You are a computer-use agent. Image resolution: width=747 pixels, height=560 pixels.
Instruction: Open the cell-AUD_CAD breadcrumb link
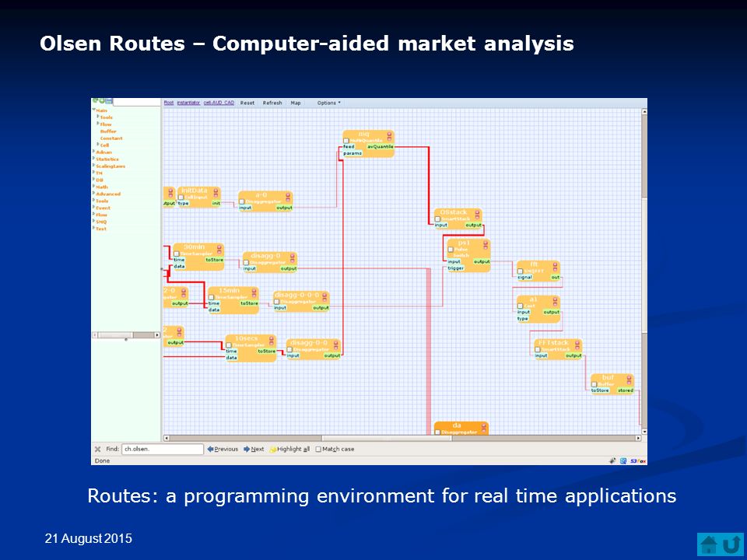point(219,103)
